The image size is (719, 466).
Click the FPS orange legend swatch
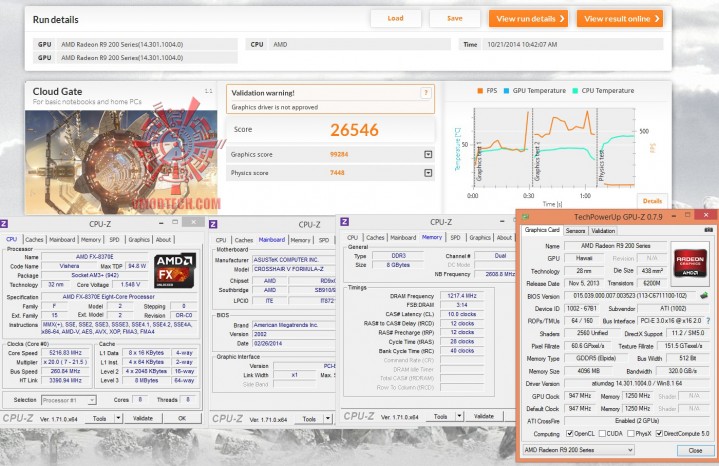pyautogui.click(x=480, y=91)
